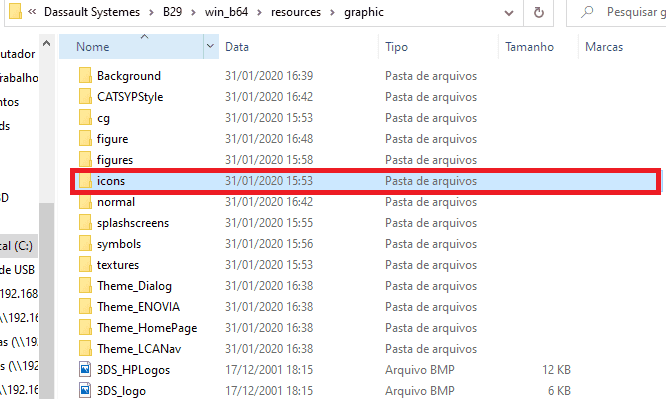The width and height of the screenshot is (666, 399).
Task: Click the refresh icon beside address bar
Action: (x=539, y=12)
